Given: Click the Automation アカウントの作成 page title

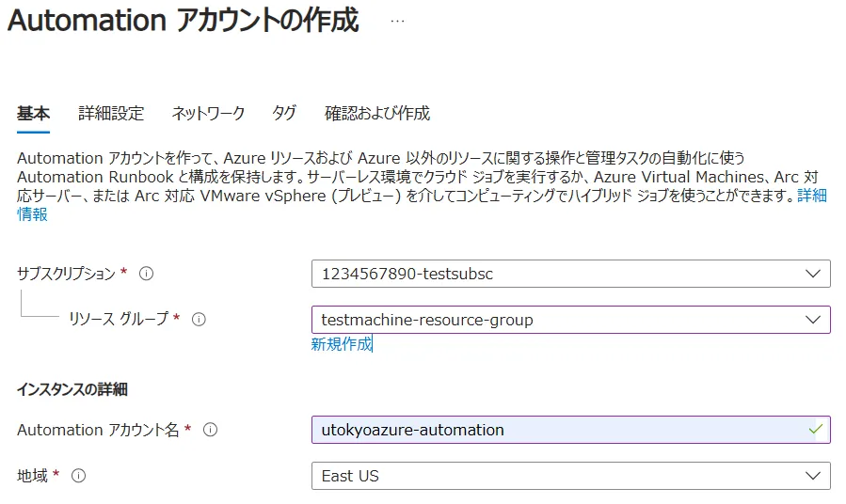Looking at the screenshot, I should pos(184,23).
